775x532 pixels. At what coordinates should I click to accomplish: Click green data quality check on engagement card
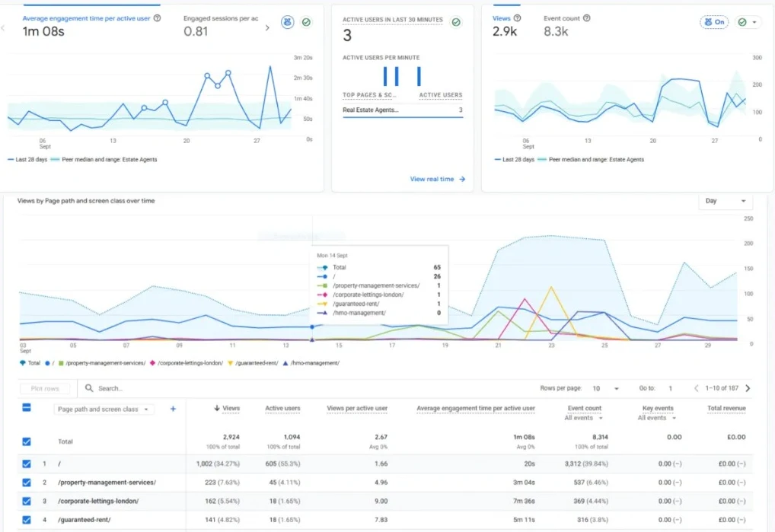click(x=307, y=22)
